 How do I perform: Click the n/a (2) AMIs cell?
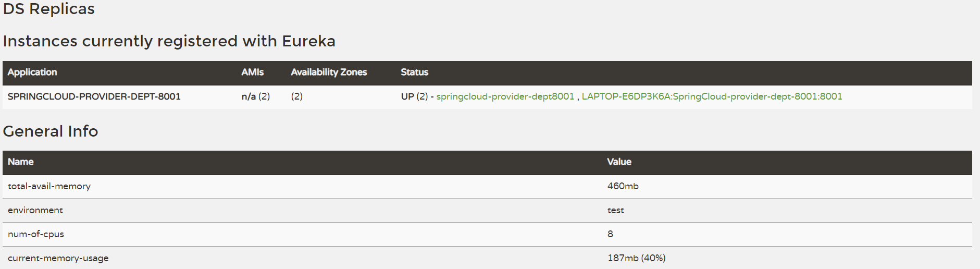coord(255,96)
